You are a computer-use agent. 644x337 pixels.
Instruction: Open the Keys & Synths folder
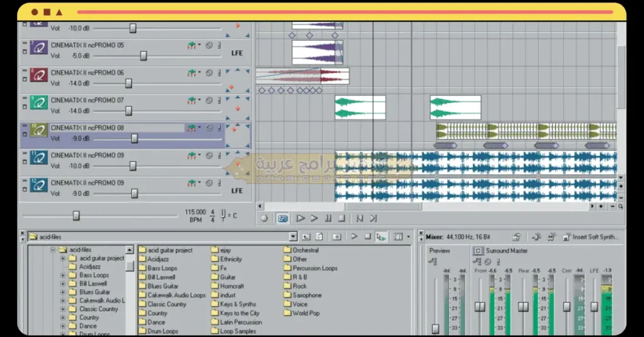234,304
